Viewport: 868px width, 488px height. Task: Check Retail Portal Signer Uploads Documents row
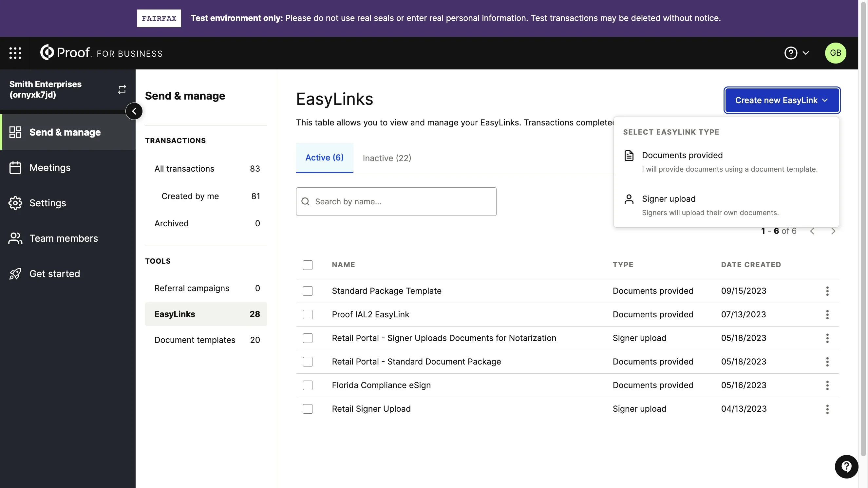pos(307,338)
